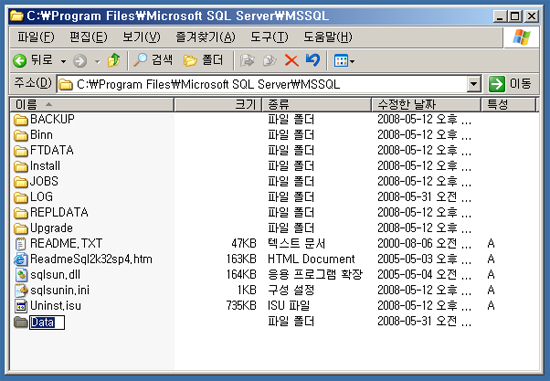Select the FTDATA folder name
Viewport: 550px width, 381px height.
pyautogui.click(x=52, y=150)
